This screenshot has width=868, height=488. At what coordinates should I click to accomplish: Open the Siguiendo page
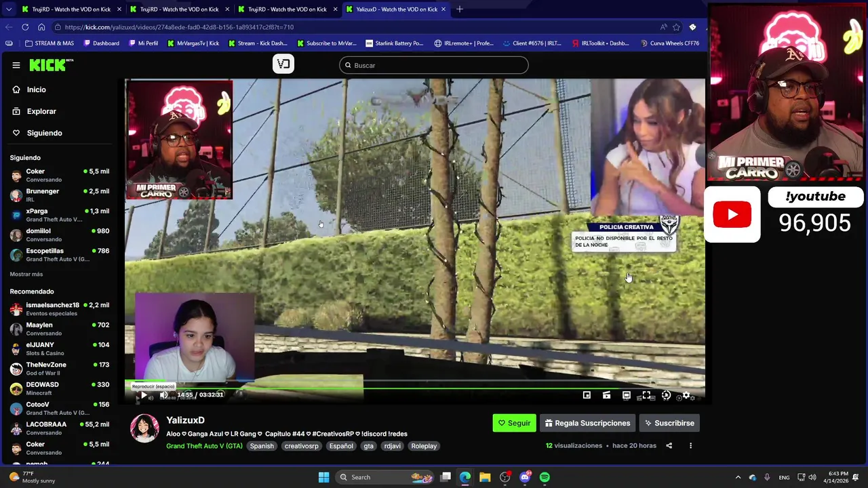tap(44, 133)
